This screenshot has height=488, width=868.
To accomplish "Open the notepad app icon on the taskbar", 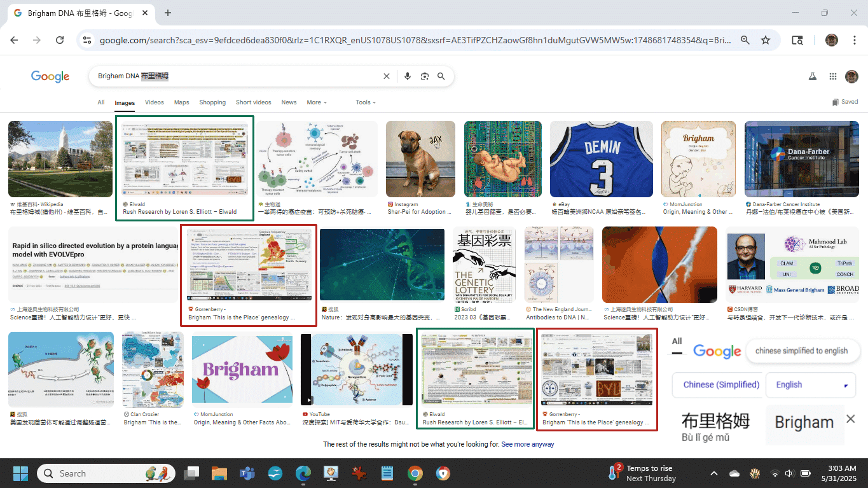I will [x=387, y=473].
